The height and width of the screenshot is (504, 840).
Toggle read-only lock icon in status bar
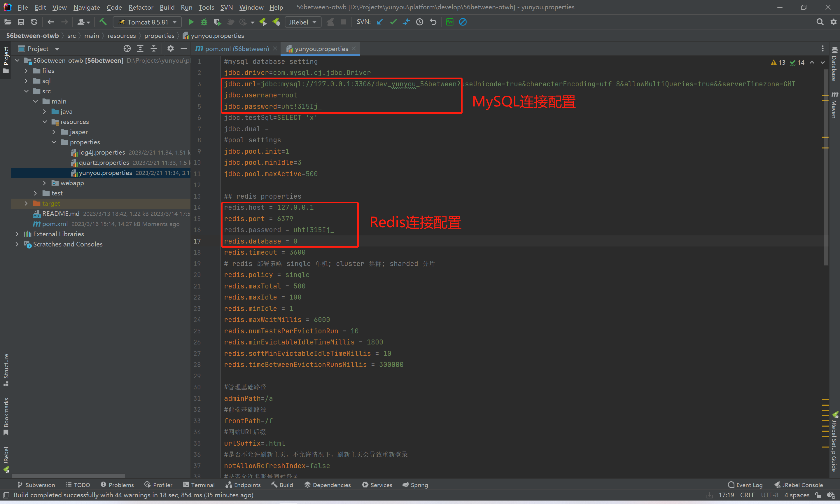[818, 495]
